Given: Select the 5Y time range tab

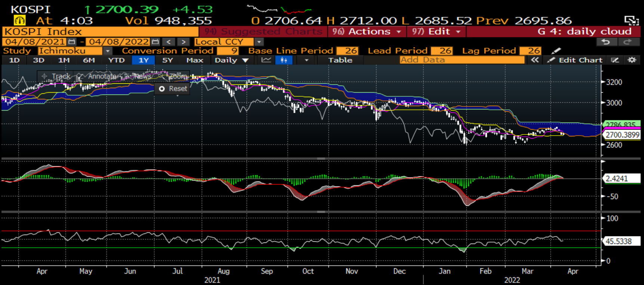Looking at the screenshot, I should click(x=167, y=60).
